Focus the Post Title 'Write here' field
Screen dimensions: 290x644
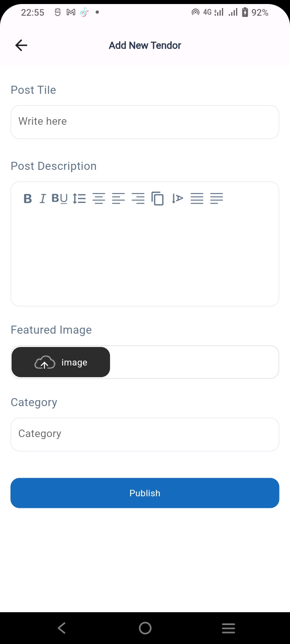(x=145, y=122)
